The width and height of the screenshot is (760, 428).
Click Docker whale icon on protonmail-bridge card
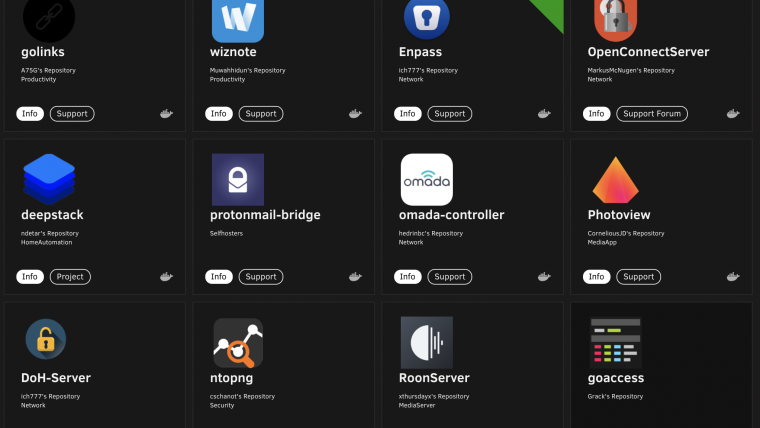click(x=355, y=277)
